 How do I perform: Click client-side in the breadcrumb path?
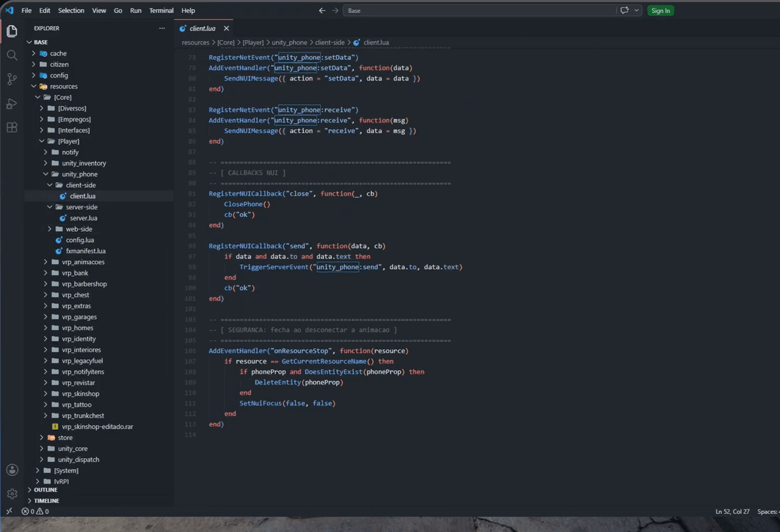[x=330, y=43]
